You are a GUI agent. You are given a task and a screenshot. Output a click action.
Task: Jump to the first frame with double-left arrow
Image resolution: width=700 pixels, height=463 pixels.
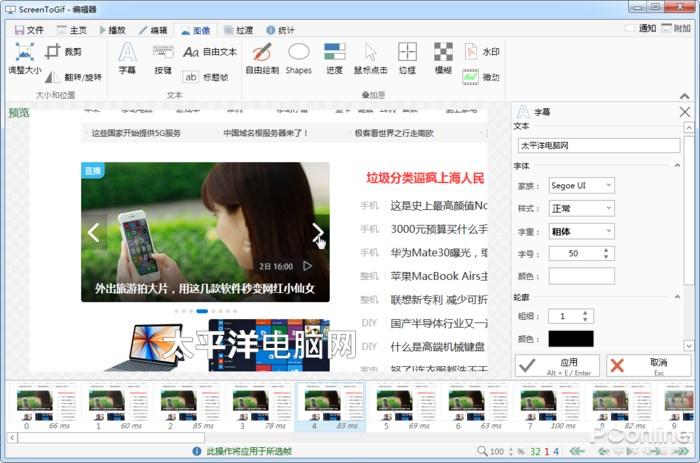(x=577, y=451)
